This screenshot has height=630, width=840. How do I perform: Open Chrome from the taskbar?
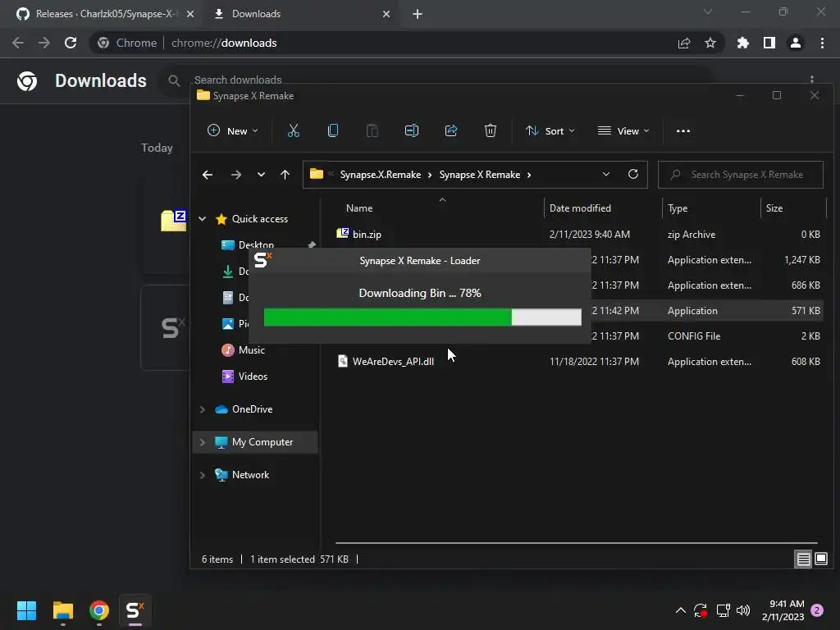(x=99, y=610)
